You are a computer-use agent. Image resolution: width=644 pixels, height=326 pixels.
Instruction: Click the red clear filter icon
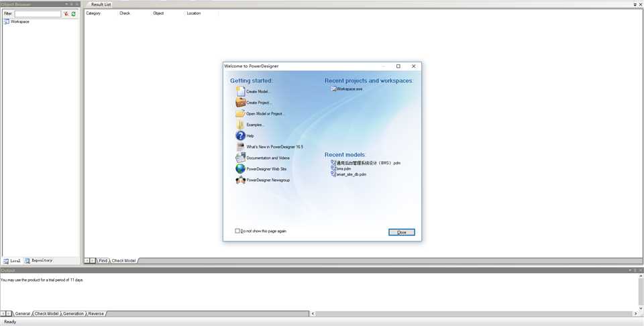pos(66,14)
